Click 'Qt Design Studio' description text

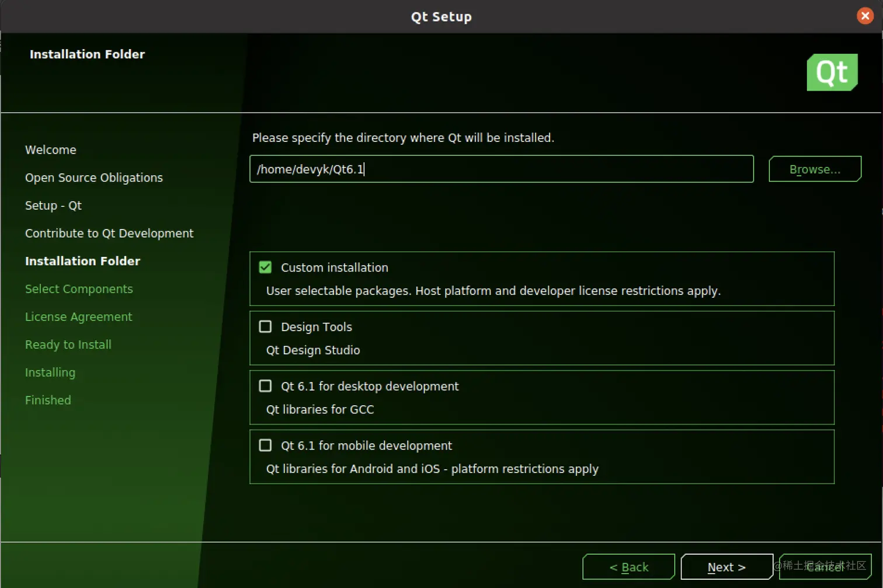click(x=313, y=350)
